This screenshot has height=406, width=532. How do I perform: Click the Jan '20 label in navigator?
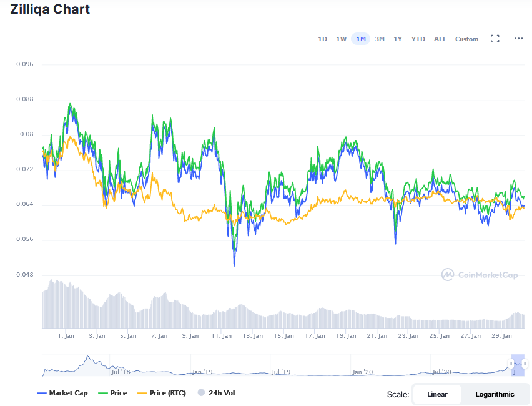[x=362, y=372]
